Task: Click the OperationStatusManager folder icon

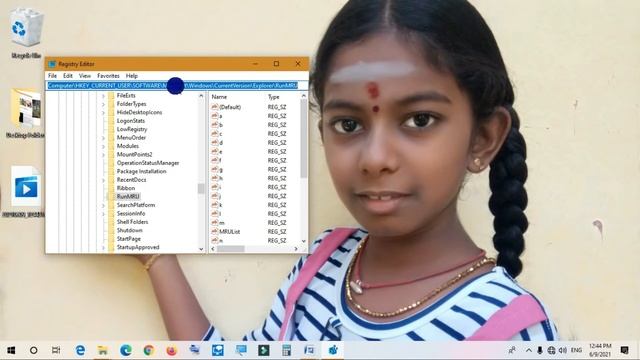Action: tap(111, 163)
